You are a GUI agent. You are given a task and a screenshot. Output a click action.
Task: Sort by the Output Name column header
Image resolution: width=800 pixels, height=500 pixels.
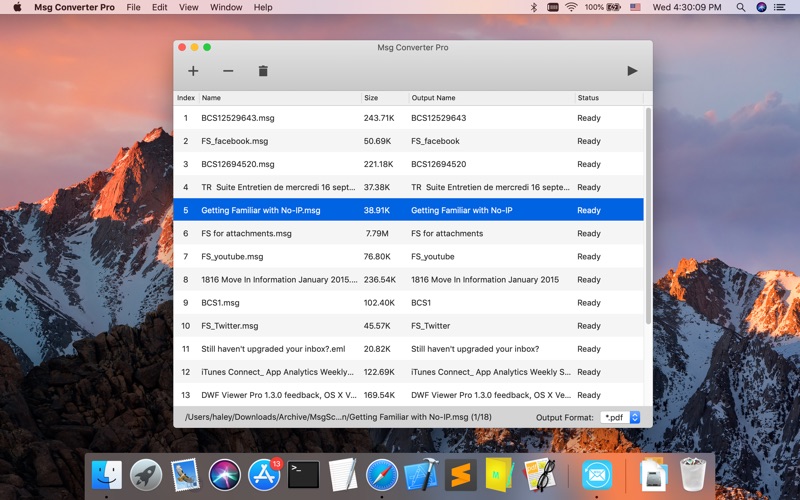[491, 97]
